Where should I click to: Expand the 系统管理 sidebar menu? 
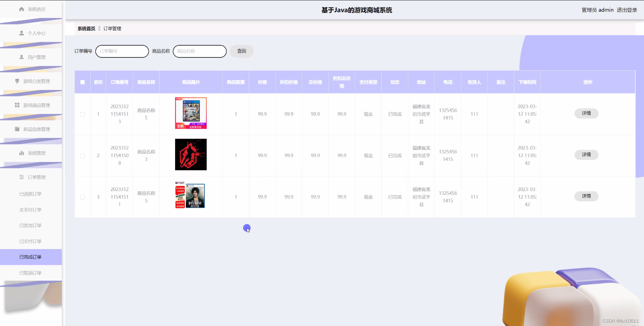(x=36, y=153)
